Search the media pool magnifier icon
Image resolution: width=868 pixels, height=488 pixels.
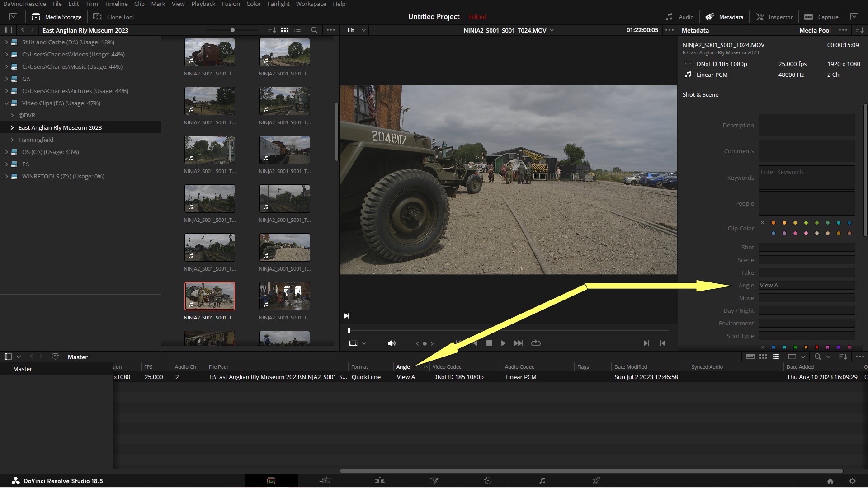[x=817, y=357]
